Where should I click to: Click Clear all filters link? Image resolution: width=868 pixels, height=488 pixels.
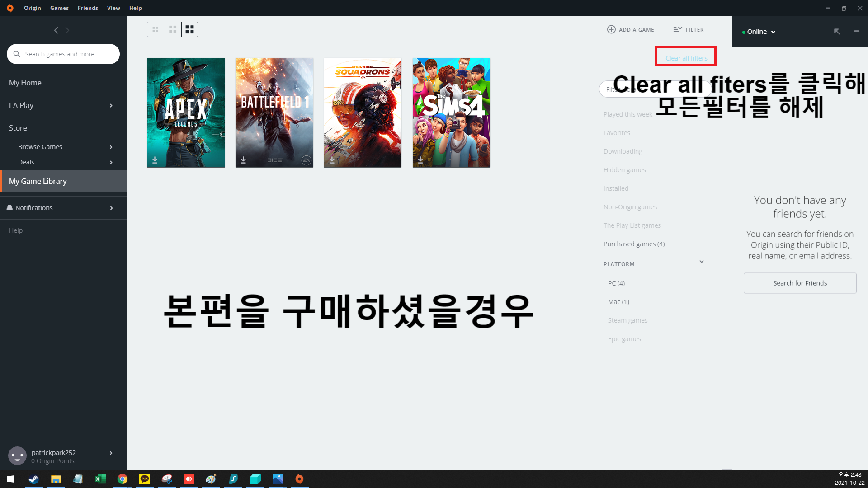pos(686,58)
